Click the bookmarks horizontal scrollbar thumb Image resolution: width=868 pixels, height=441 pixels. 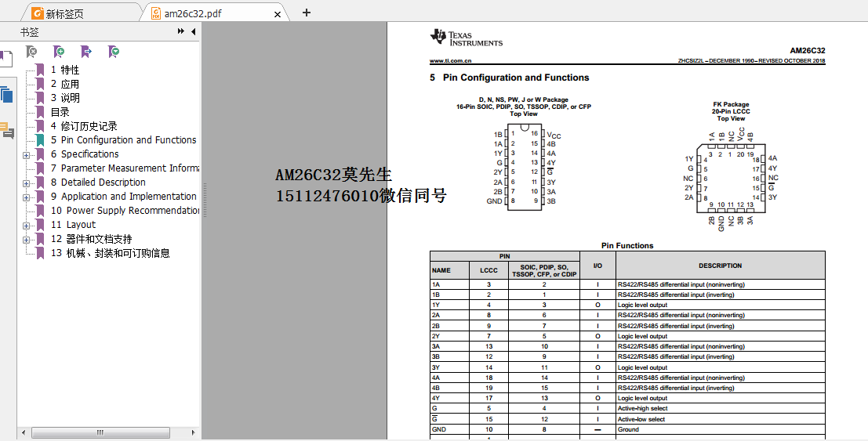tap(100, 432)
